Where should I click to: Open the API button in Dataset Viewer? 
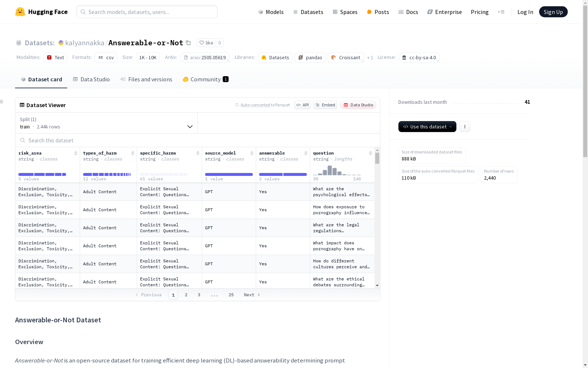(302, 105)
